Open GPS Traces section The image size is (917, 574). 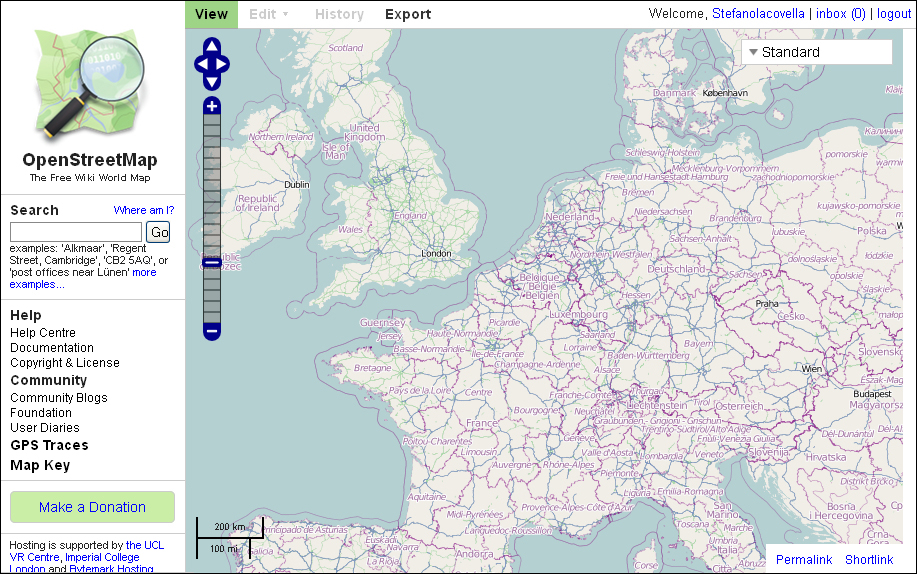coord(49,445)
